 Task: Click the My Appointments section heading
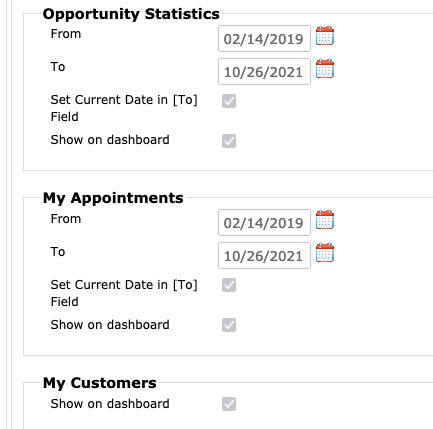coord(113,198)
